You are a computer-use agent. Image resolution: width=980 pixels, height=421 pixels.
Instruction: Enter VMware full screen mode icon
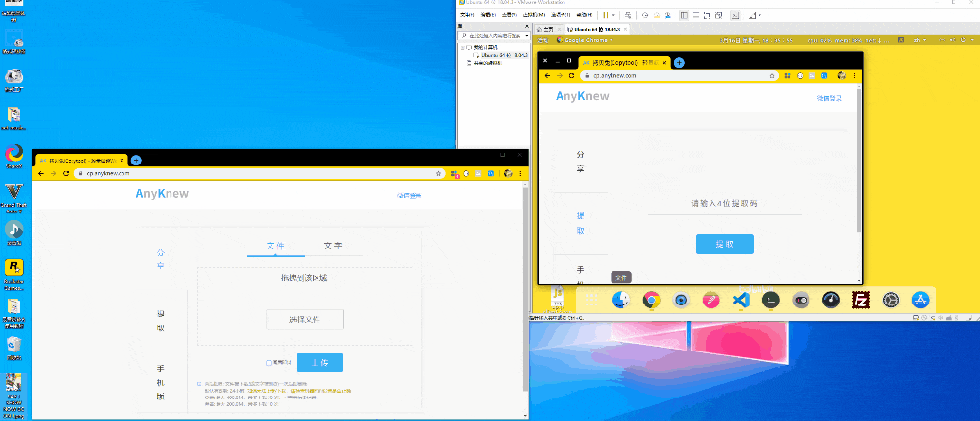(x=706, y=15)
